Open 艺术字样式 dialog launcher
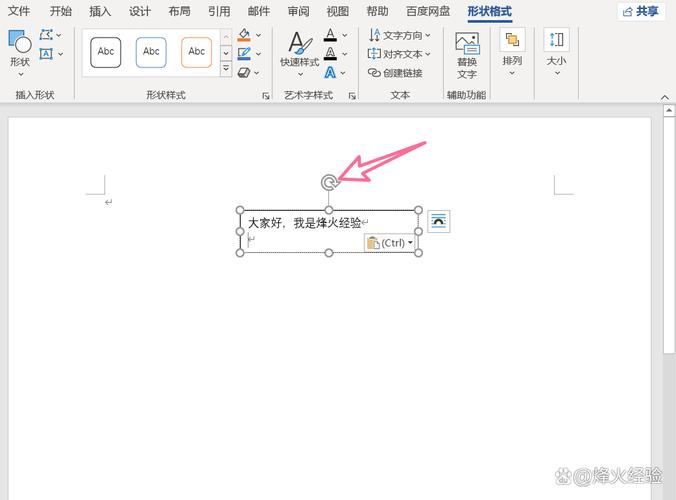Viewport: 676px width, 500px height. (352, 96)
